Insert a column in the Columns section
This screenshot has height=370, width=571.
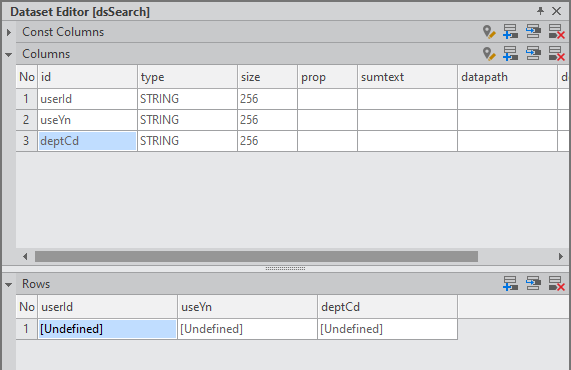[533, 54]
